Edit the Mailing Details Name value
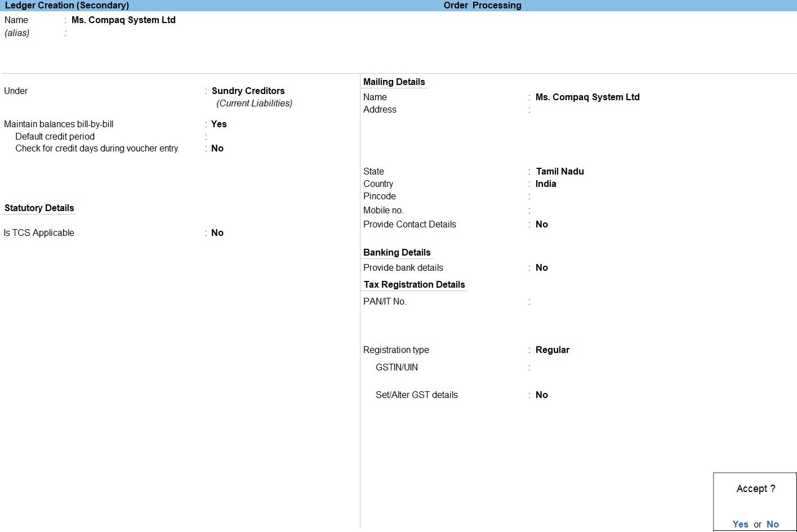 [587, 97]
